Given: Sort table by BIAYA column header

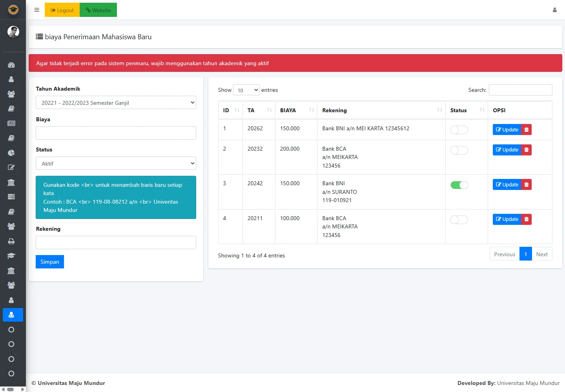Looking at the screenshot, I should tap(296, 110).
